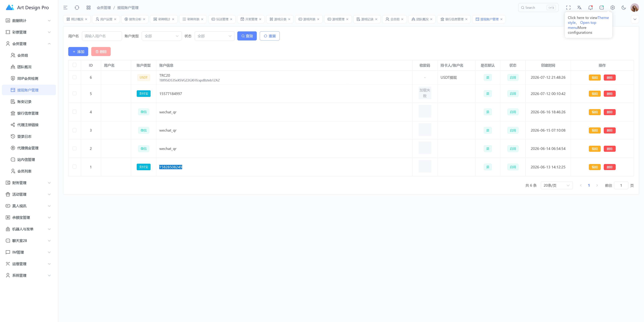644x322 pixels.
Task: Click the page refresh icon in header
Action: tap(77, 8)
